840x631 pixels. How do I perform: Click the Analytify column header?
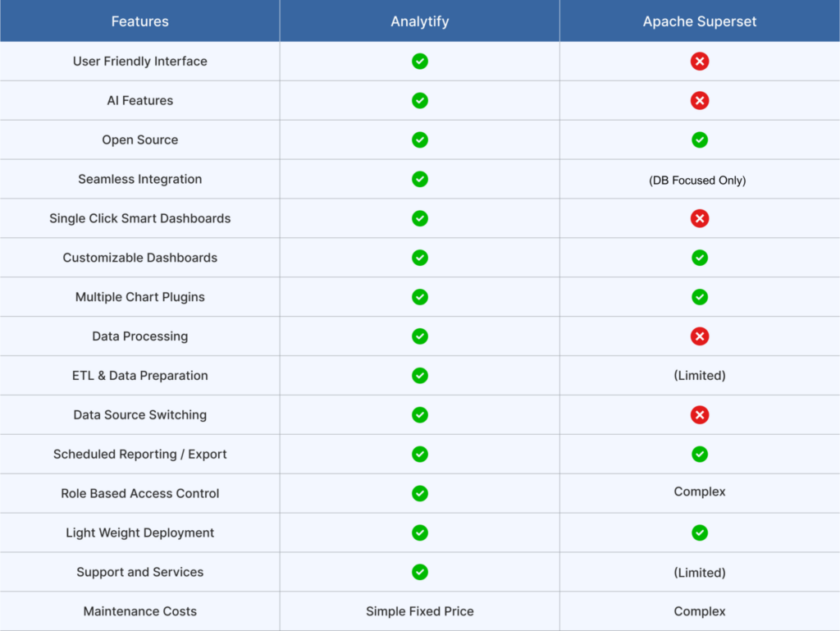tap(419, 21)
